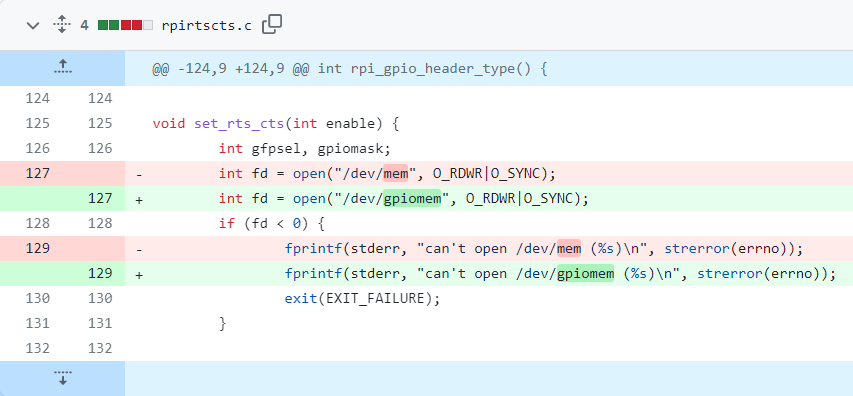Collapse the rpirtscts.c file diff chevron
This screenshot has width=853, height=396.
tap(33, 25)
